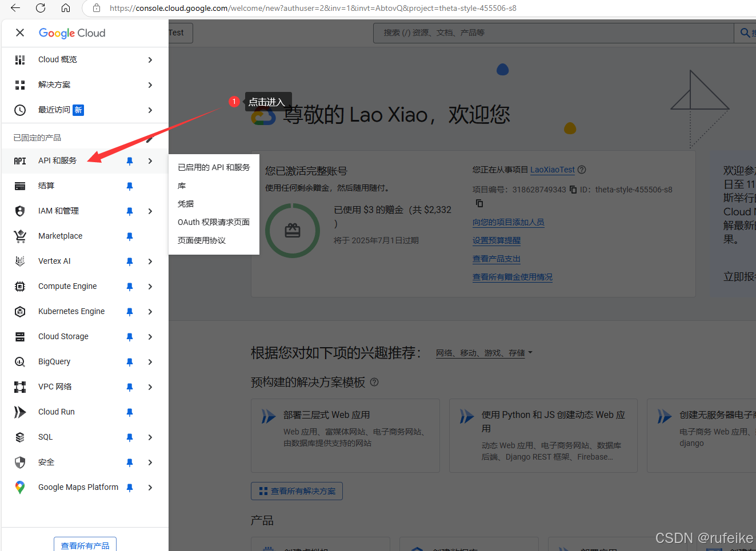Unpin API 和服务 from pinned products
Screen dimensions: 756x551
(x=130, y=161)
